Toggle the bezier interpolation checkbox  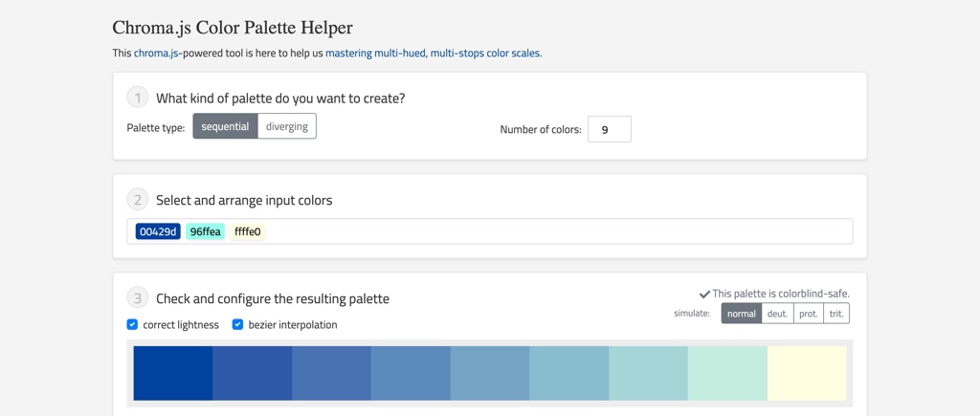pos(237,324)
